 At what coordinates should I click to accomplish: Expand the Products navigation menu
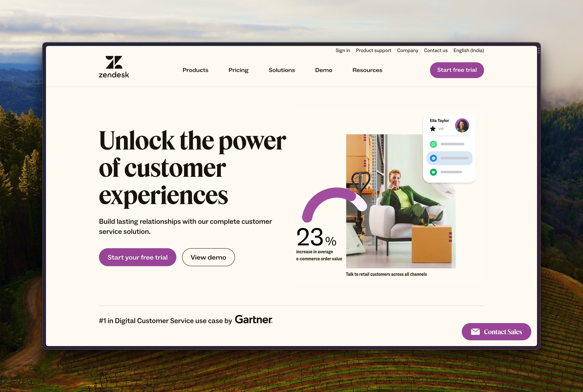point(195,70)
